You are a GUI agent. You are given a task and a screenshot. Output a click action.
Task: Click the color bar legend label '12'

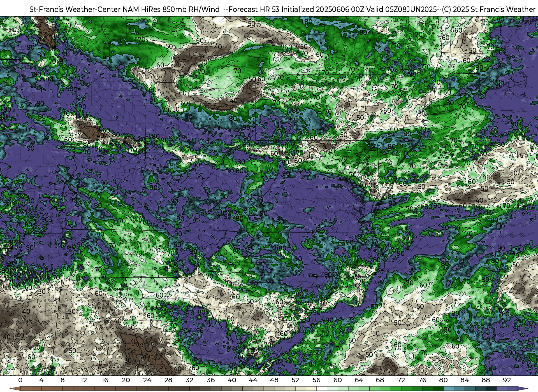click(x=84, y=380)
